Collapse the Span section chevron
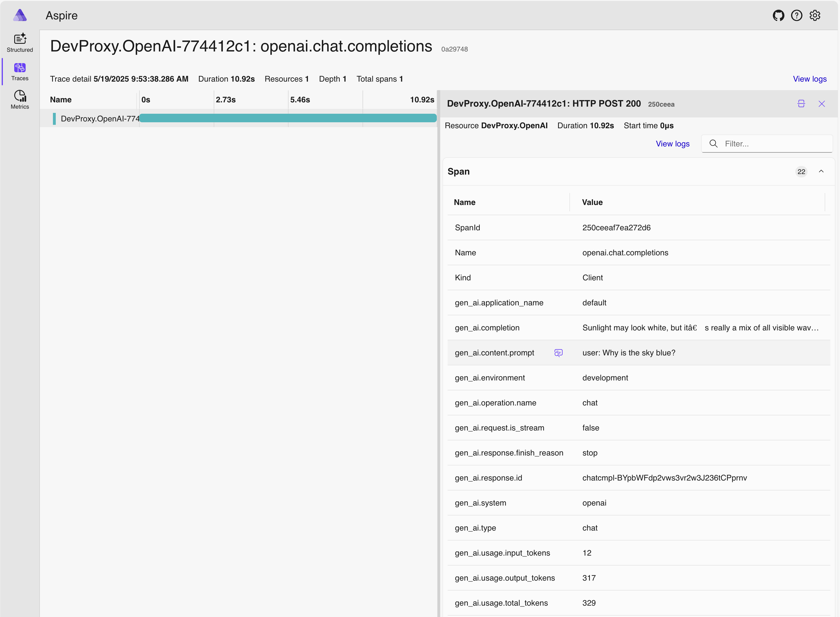This screenshot has height=617, width=840. pos(821,171)
